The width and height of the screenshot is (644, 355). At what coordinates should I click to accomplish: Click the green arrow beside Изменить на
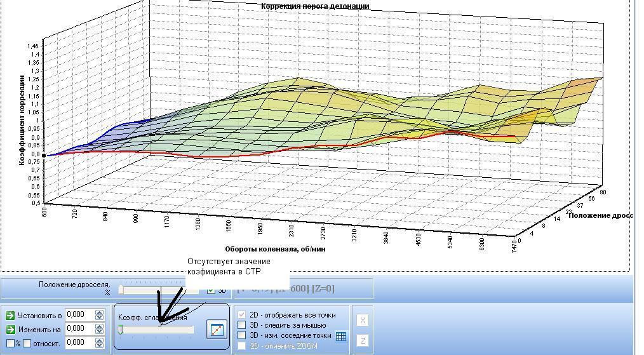coord(10,330)
